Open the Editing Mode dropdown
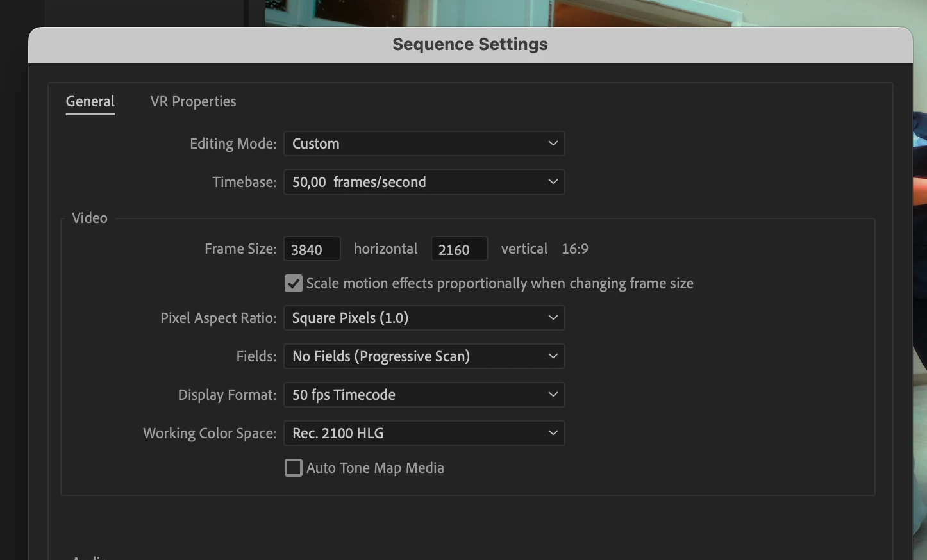The image size is (927, 560). coord(423,144)
